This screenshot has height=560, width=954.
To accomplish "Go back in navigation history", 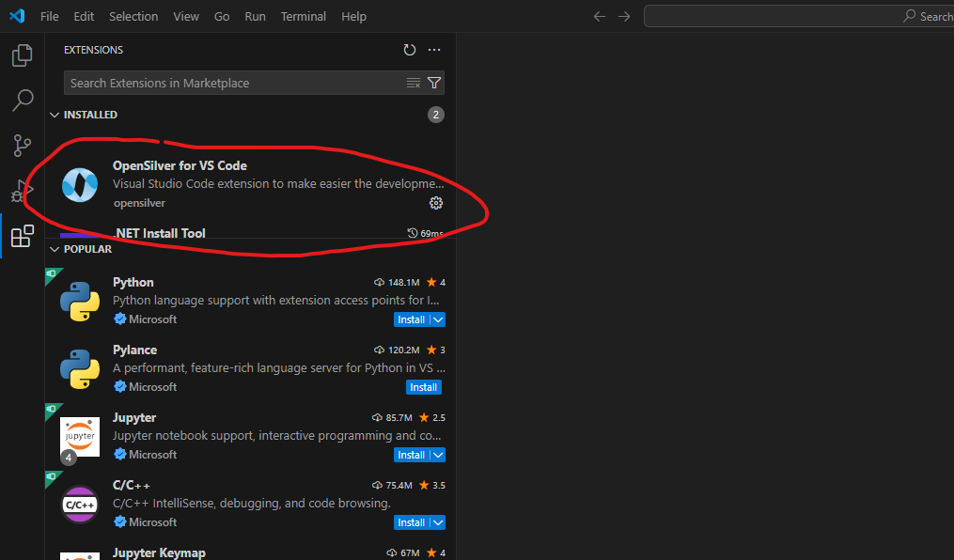I will (x=600, y=16).
